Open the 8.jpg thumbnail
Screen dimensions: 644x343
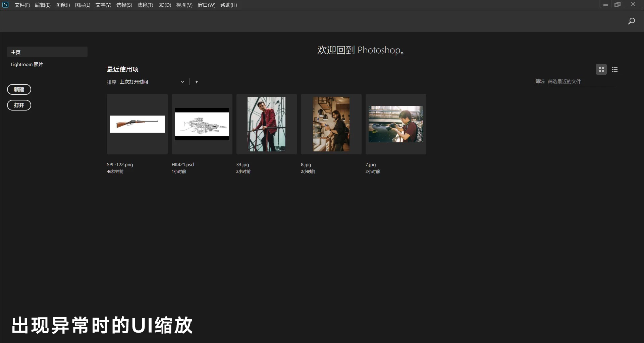point(331,124)
